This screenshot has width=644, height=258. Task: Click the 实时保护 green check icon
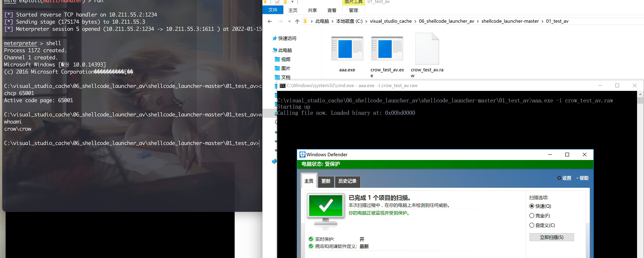pyautogui.click(x=311, y=239)
